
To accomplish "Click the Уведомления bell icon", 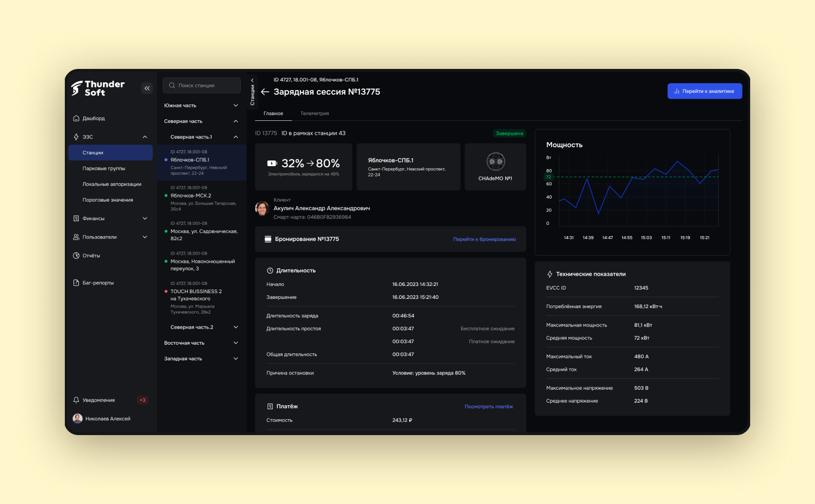I will (x=76, y=400).
